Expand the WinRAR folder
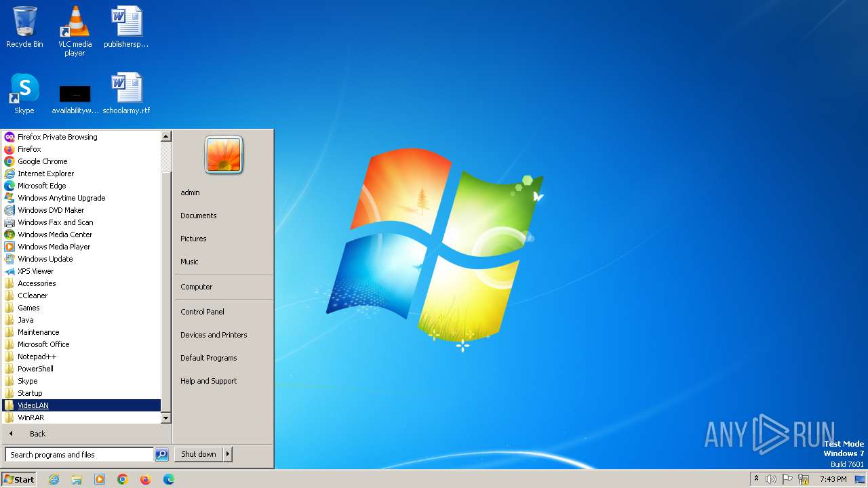This screenshot has height=488, width=868. [81, 418]
